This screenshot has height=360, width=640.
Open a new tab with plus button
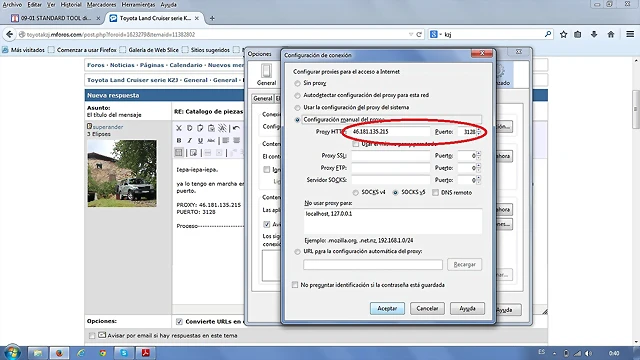[212, 18]
